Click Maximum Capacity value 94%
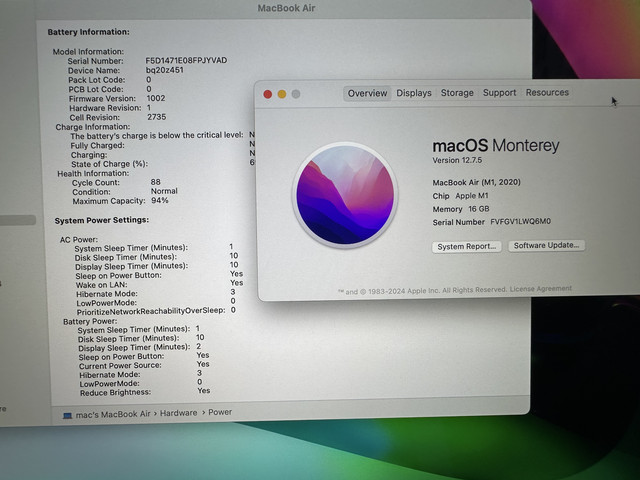 click(x=160, y=200)
